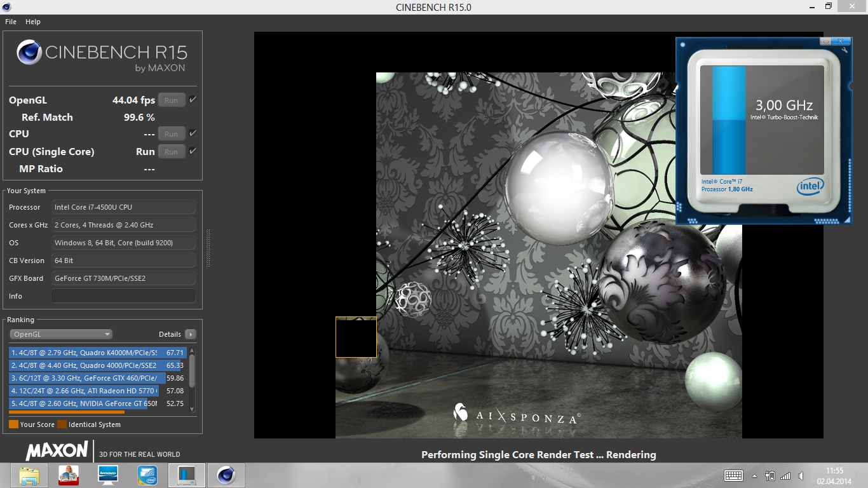
Task: Minimize the Turbo Boost monitor gadget
Action: [825, 41]
